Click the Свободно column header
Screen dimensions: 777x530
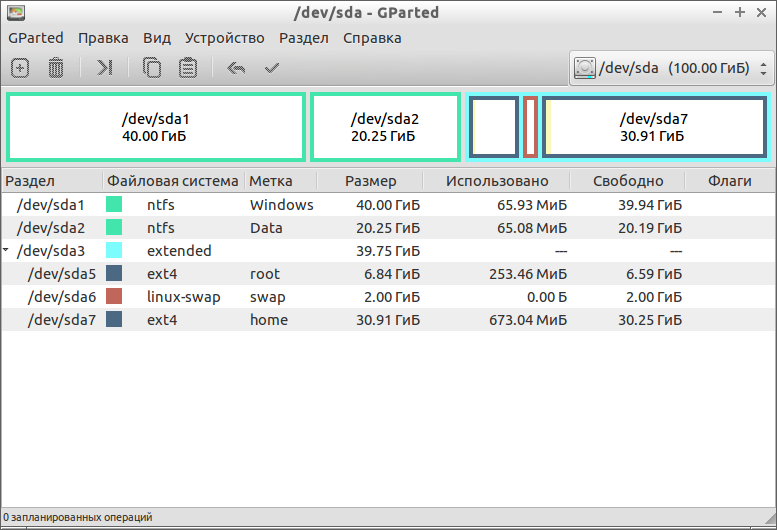pyautogui.click(x=628, y=181)
